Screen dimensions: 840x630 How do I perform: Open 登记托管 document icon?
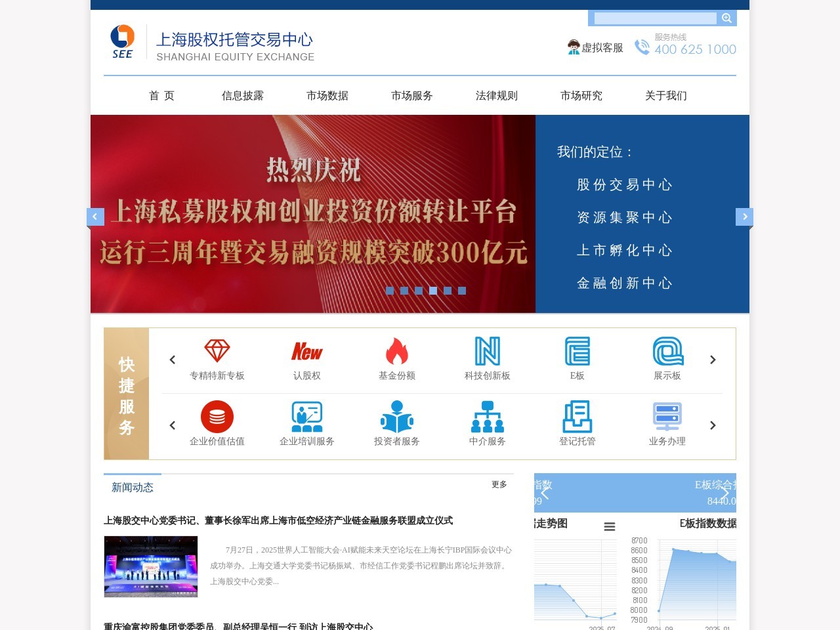[577, 417]
